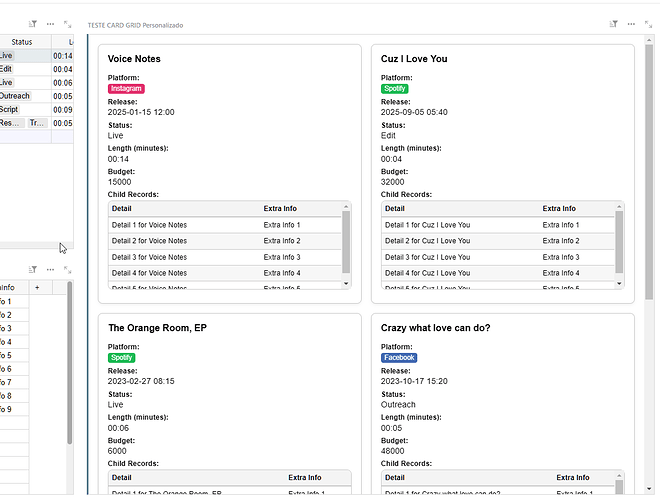Open three-dot menu of TESTE CARD GRID widget
The height and width of the screenshot is (500, 660).
click(x=631, y=24)
